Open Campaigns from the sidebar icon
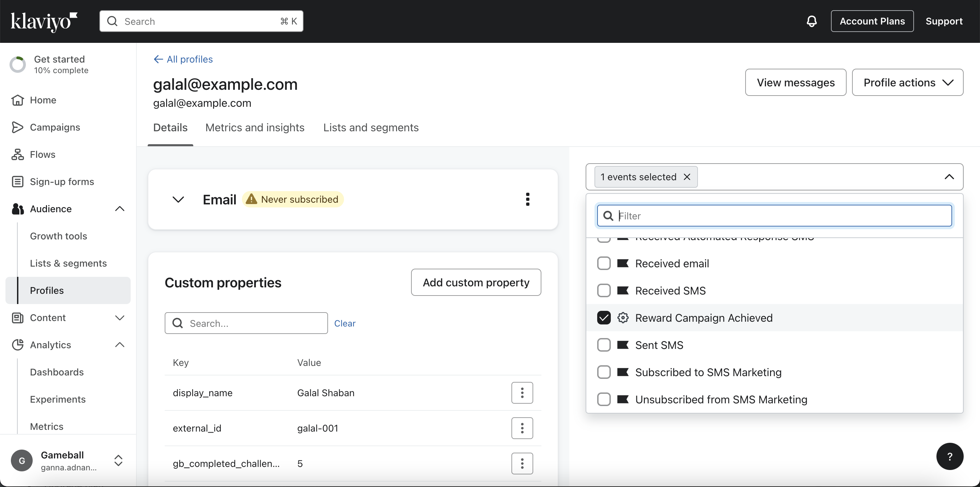The height and width of the screenshot is (487, 980). click(x=17, y=127)
